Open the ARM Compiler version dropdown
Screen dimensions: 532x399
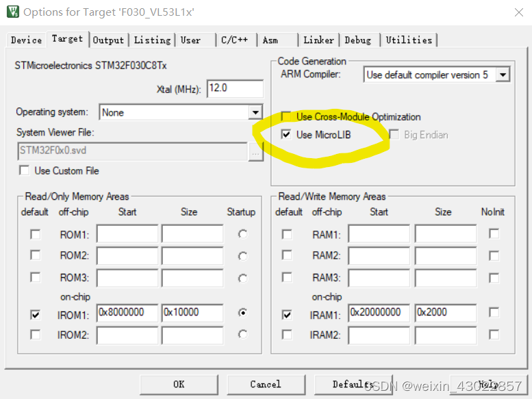point(503,75)
